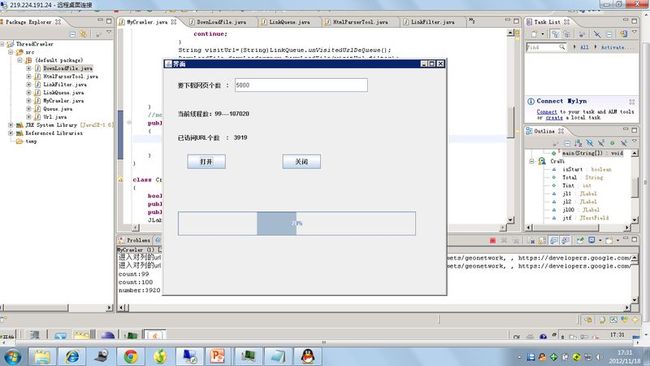Maximize the Package Explorer panel
The image size is (650, 366).
point(109,21)
